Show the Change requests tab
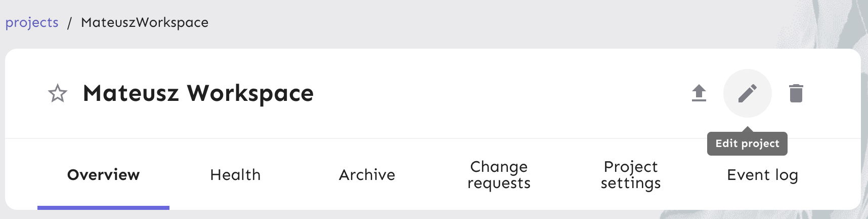868x219 pixels. pos(499,175)
